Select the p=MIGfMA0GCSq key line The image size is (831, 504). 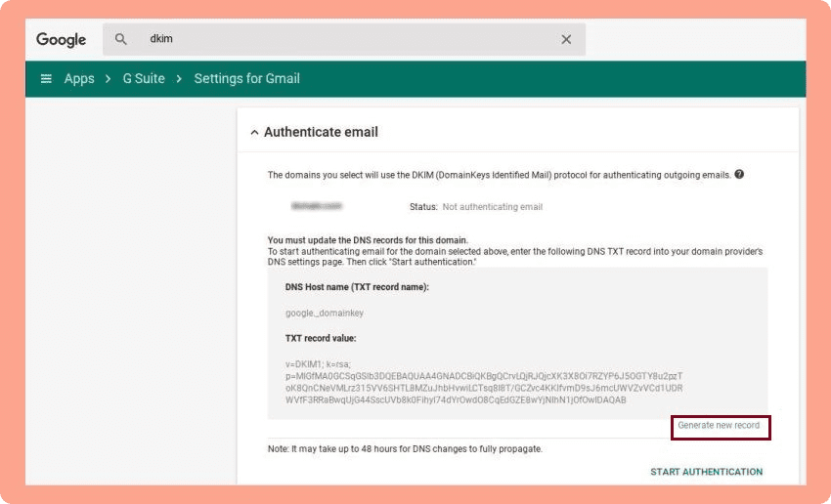[x=484, y=376]
